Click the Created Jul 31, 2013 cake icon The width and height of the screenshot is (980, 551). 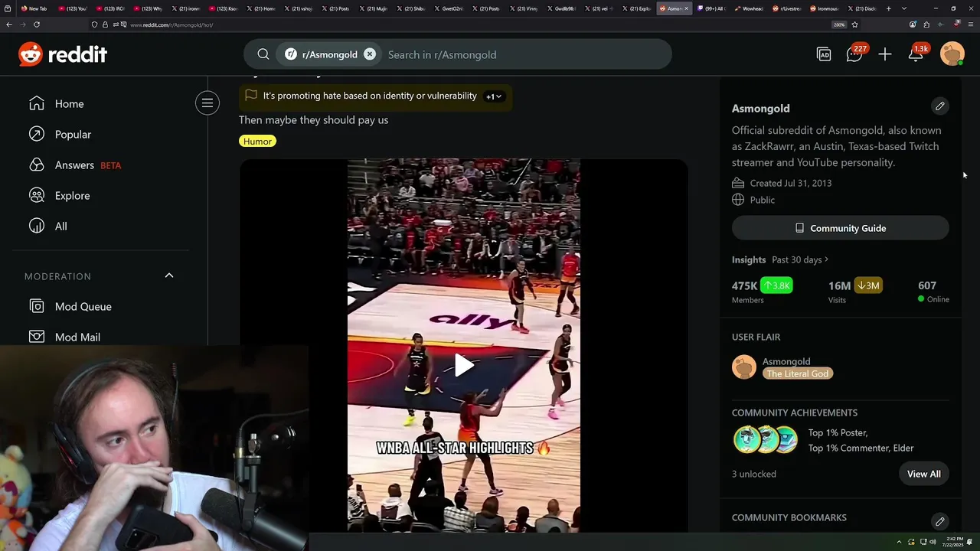[738, 183]
